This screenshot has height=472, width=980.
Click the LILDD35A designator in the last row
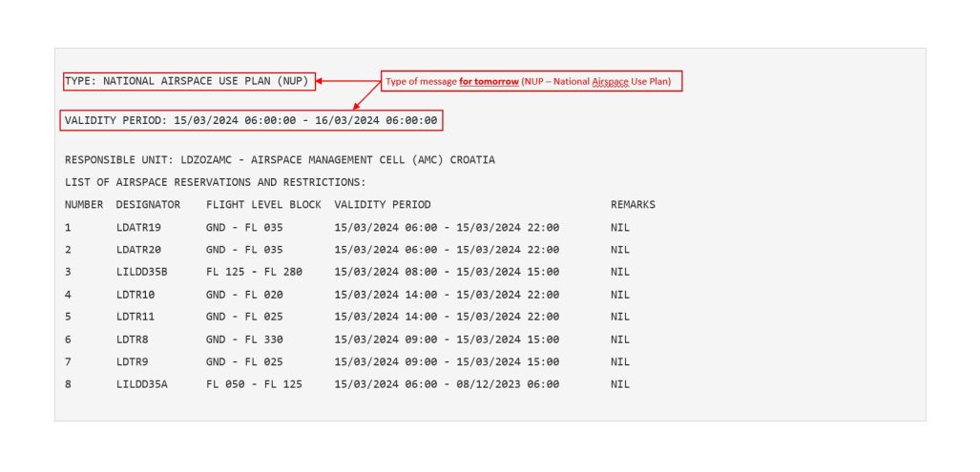(x=142, y=384)
